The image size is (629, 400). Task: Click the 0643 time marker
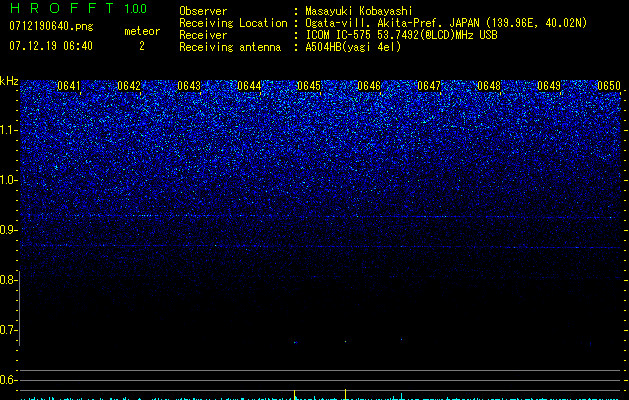(189, 86)
